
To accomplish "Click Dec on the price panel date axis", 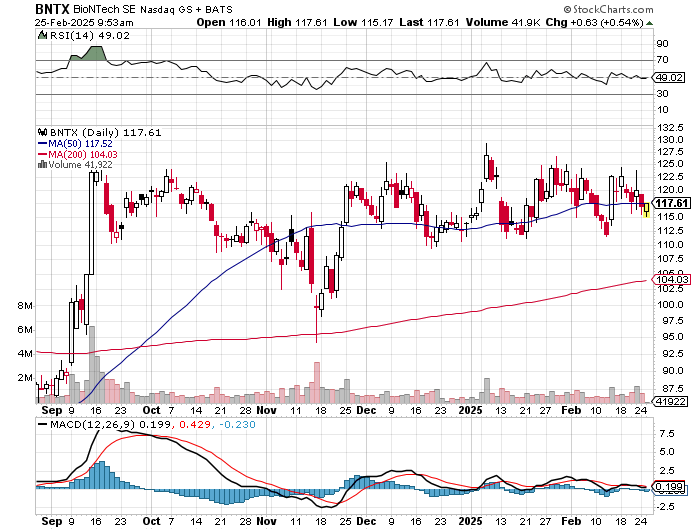I will 367,410.
